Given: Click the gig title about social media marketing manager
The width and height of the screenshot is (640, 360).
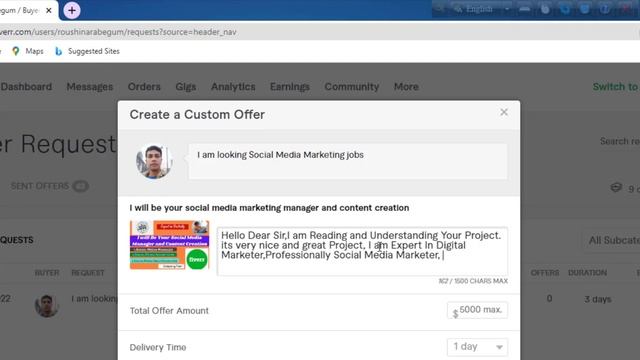Looking at the screenshot, I should (x=269, y=208).
